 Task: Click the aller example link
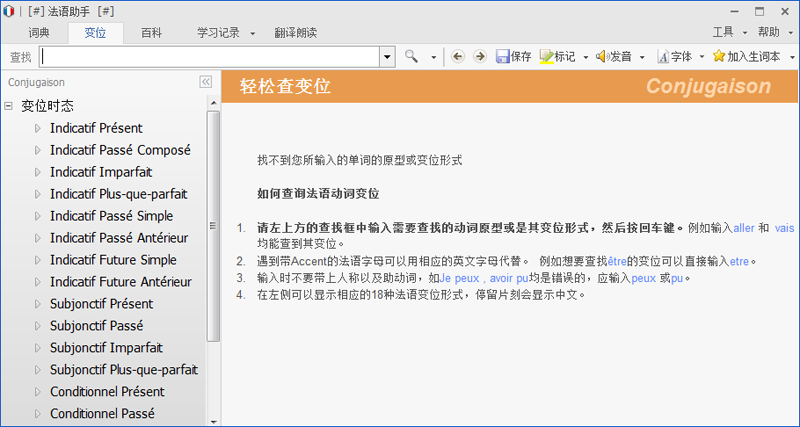pos(744,228)
